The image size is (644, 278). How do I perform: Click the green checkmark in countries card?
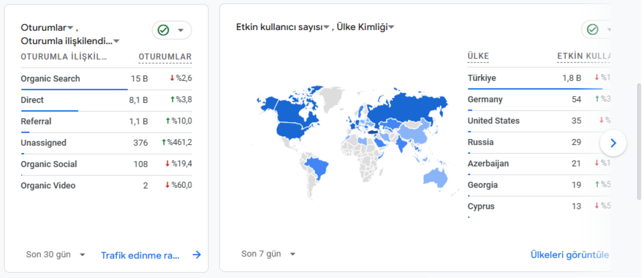[592, 30]
